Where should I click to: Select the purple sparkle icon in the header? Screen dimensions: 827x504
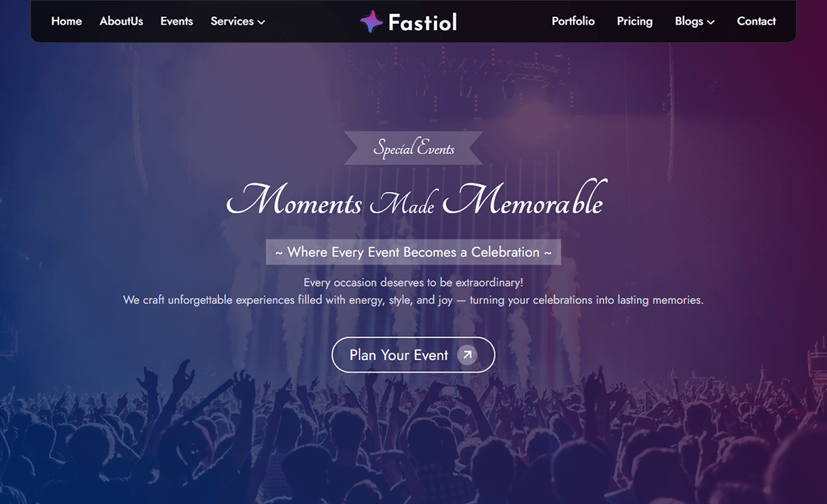371,21
